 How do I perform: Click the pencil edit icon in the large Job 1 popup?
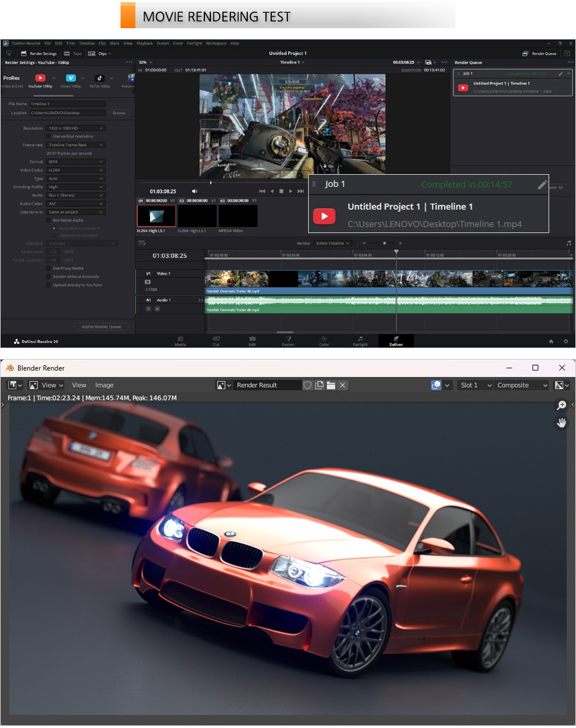542,185
